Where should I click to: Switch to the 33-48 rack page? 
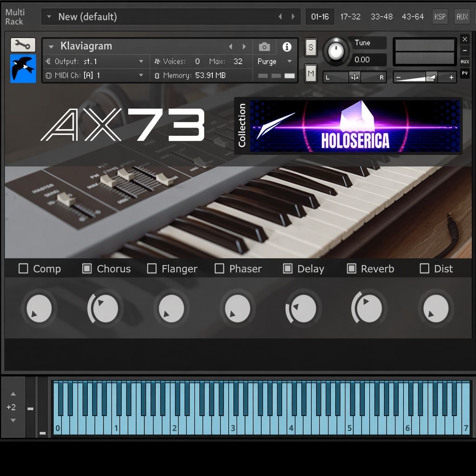[x=382, y=16]
